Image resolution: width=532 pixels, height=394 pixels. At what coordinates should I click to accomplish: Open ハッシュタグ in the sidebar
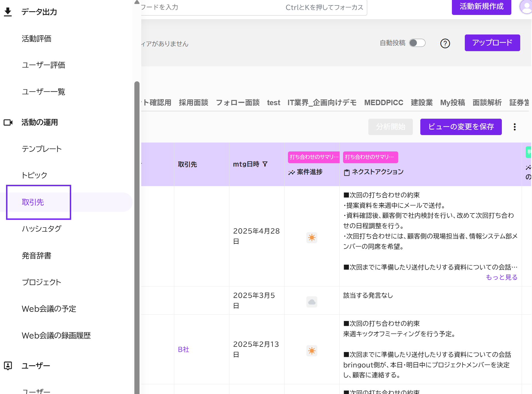pos(42,229)
